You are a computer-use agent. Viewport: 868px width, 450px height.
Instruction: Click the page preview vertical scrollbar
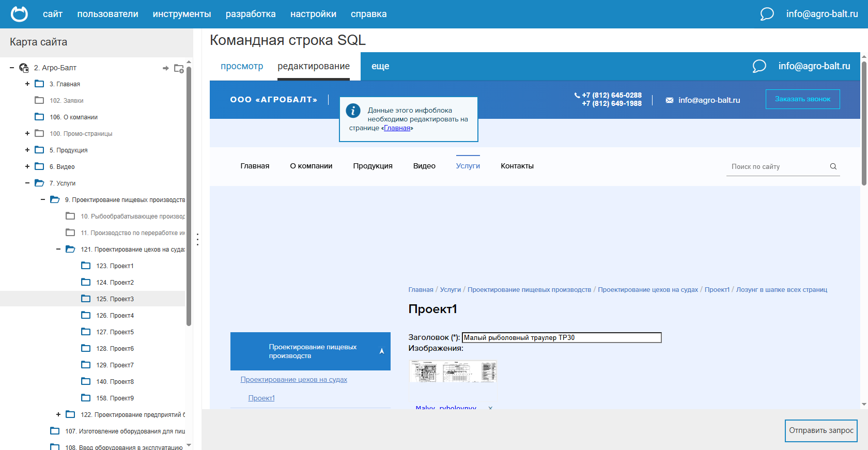click(x=864, y=122)
